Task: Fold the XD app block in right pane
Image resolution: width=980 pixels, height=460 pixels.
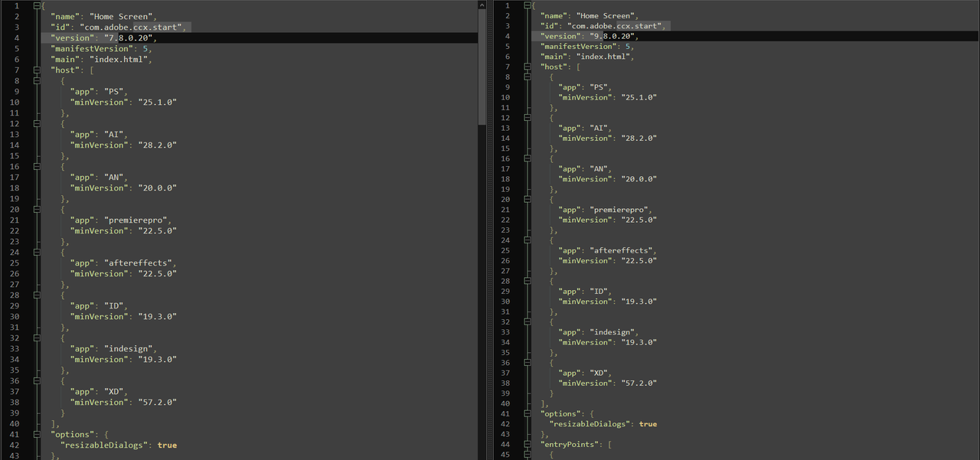Action: point(526,363)
